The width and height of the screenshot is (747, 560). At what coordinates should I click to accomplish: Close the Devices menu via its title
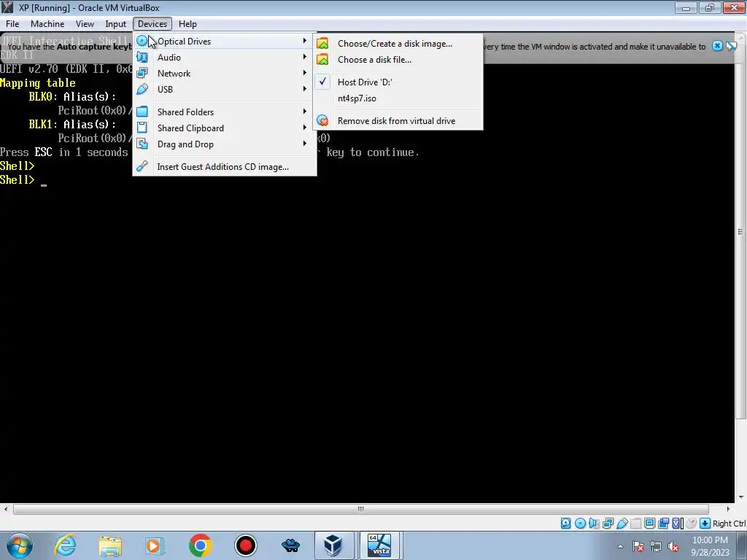tap(152, 24)
